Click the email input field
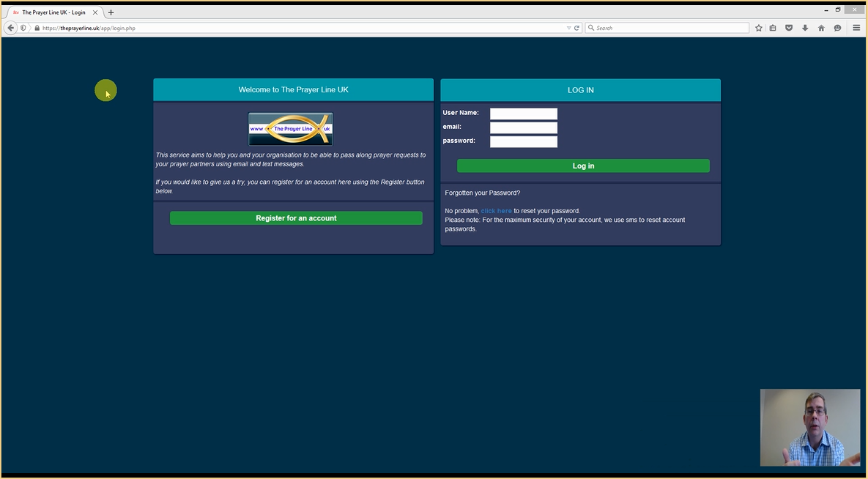 pyautogui.click(x=524, y=127)
